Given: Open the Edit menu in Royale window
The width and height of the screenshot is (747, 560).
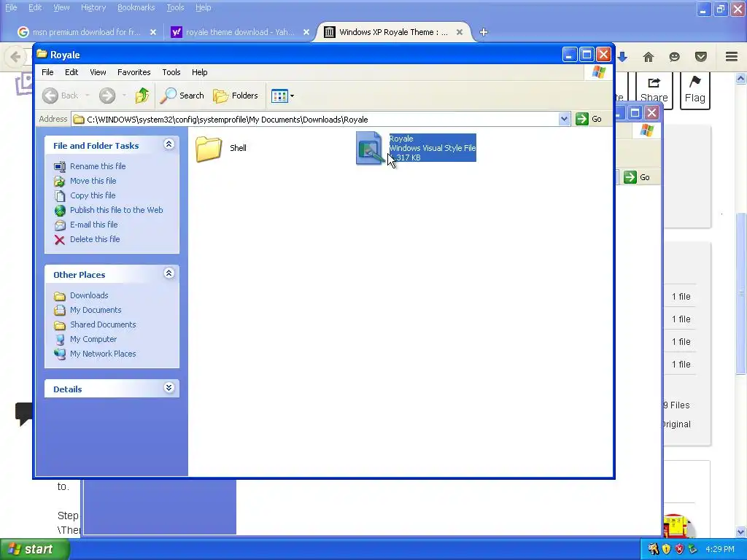Looking at the screenshot, I should click(x=71, y=72).
